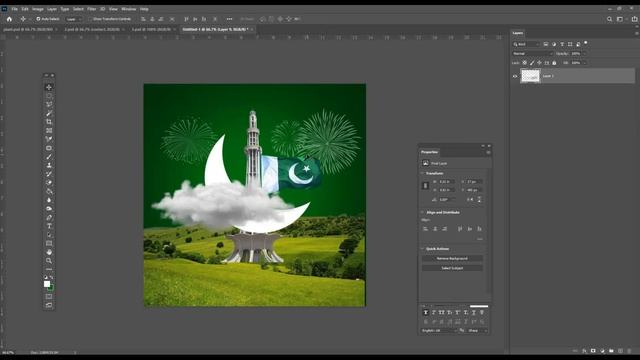Toggle the layer filter on/off switch

pos(586,42)
